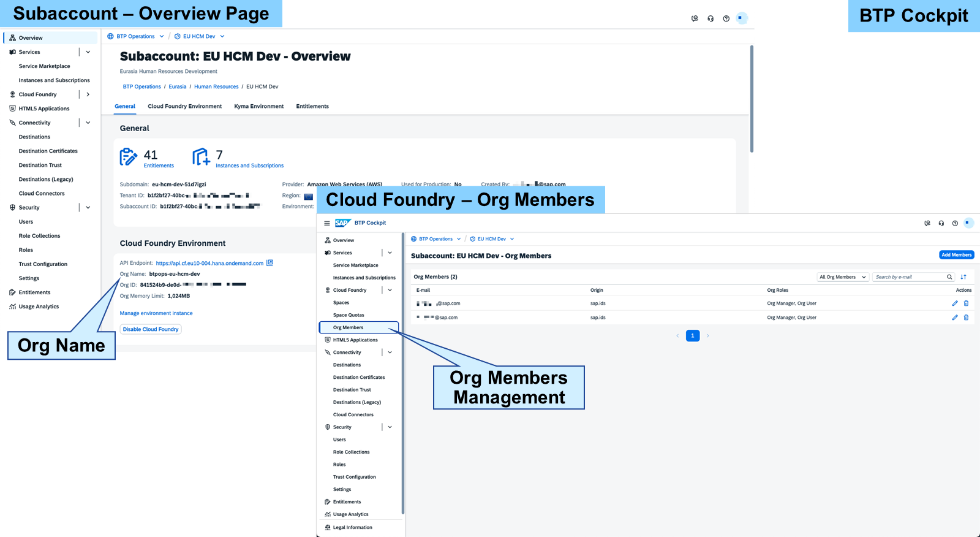Open the user avatar in the Overview page header
The height and width of the screenshot is (537, 980).
741,18
